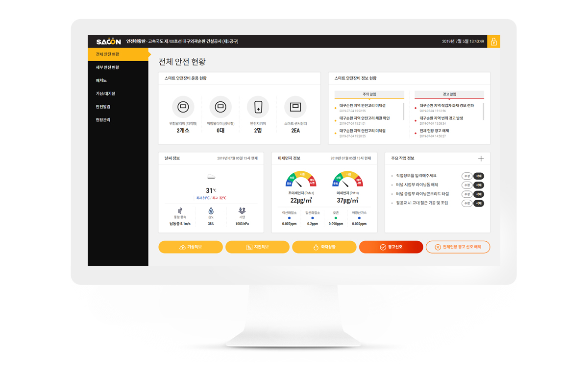
Task: Click 수정 for 작업정보를 입력해주세요
Action: coord(467,176)
